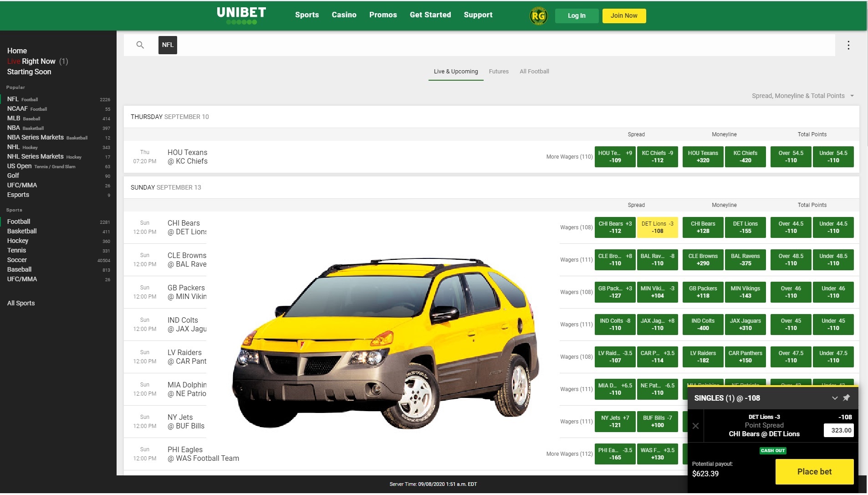Open Wagers (111) for Colts at Jaguars
The height and width of the screenshot is (495, 868).
[576, 325]
